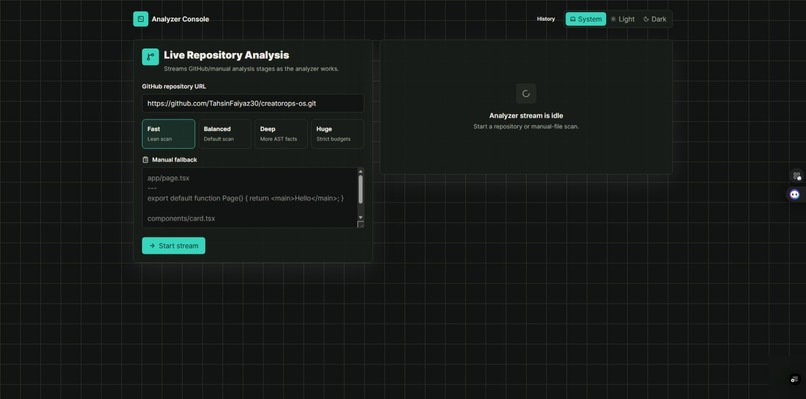Select the Deep scan mode
Viewport: 806px width, 399px height.
click(281, 134)
